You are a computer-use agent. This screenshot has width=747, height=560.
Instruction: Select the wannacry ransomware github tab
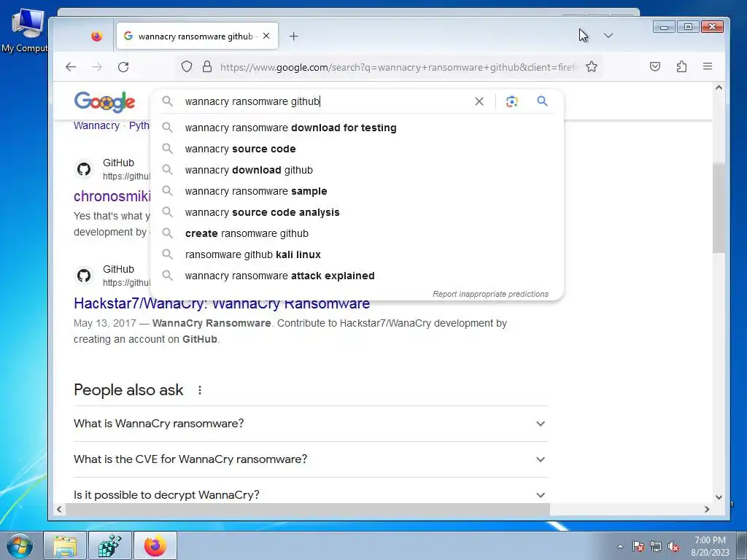197,36
